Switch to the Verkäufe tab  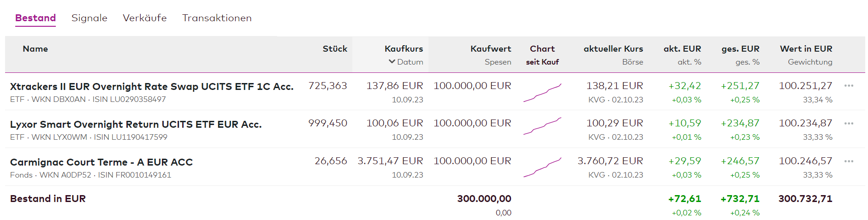click(x=145, y=18)
